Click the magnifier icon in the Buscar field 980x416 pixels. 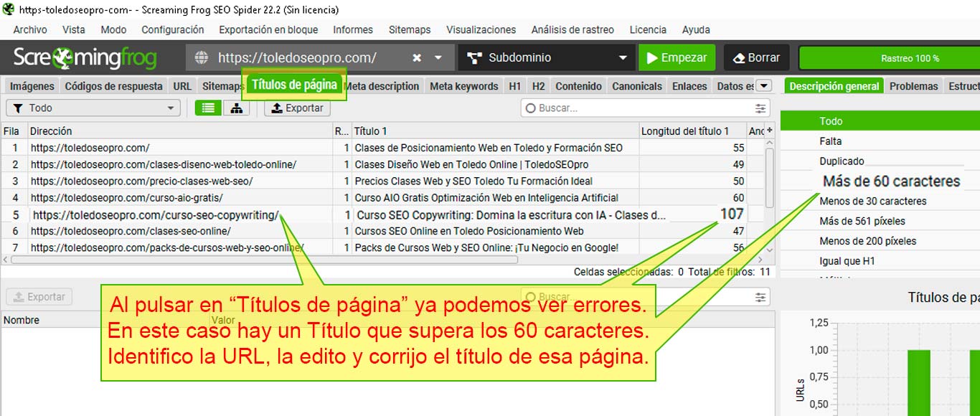pos(529,107)
